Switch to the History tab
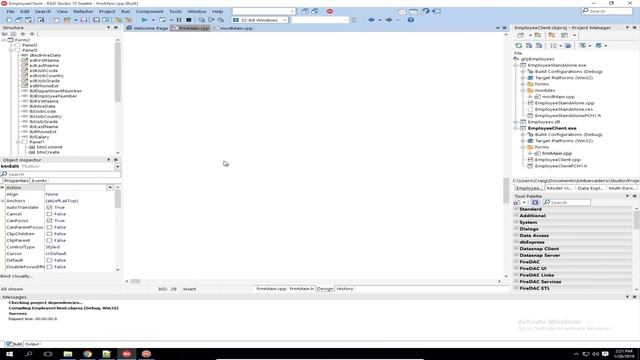Screen dimensions: 640x360 (x=345, y=289)
